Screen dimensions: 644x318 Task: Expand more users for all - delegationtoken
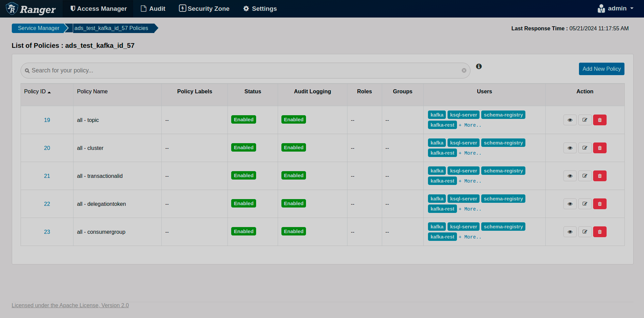[x=470, y=209]
